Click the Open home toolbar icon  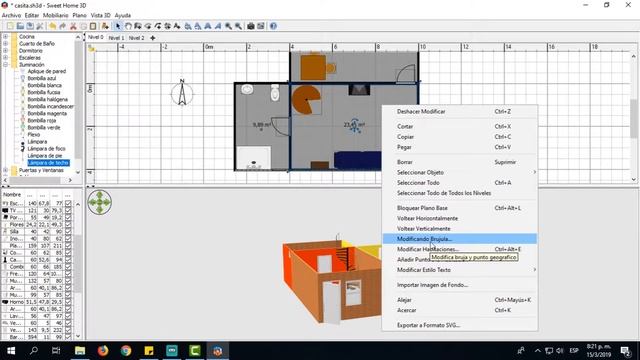20,26
